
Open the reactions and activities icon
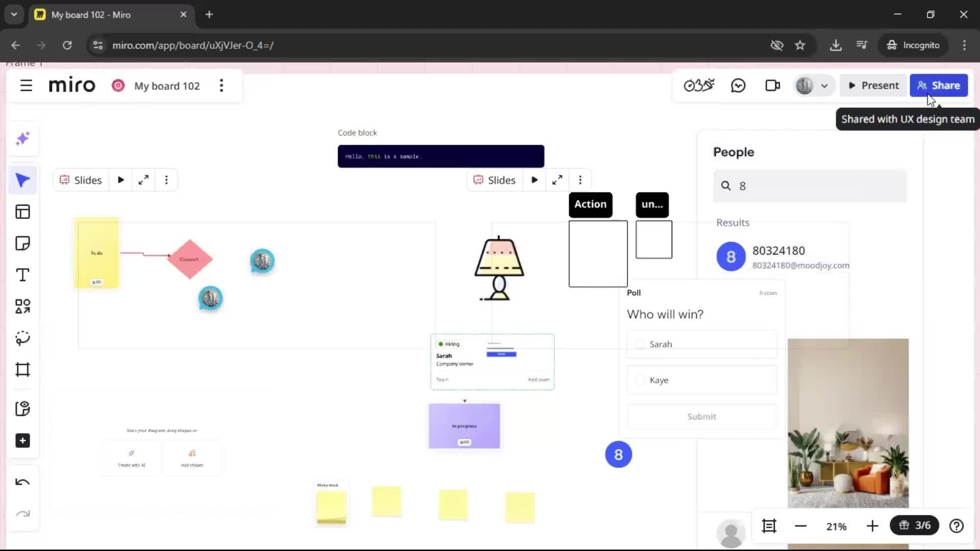coord(699,85)
